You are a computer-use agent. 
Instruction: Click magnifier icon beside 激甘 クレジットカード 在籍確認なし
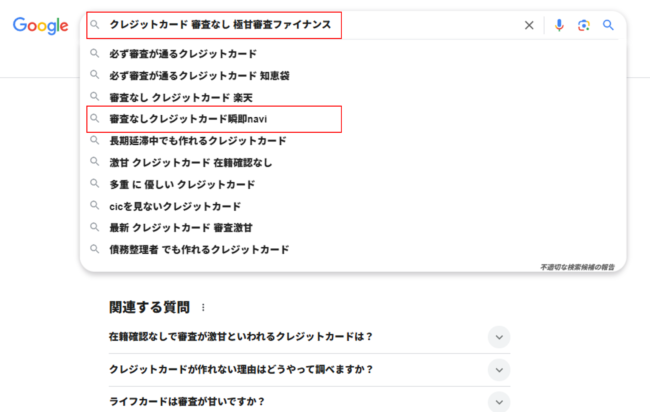[x=95, y=162]
